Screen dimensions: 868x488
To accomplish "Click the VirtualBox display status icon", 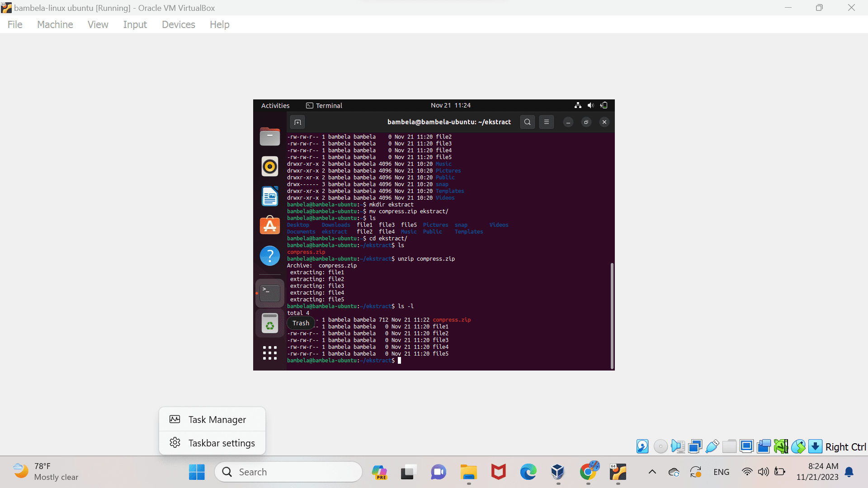I will 747,446.
